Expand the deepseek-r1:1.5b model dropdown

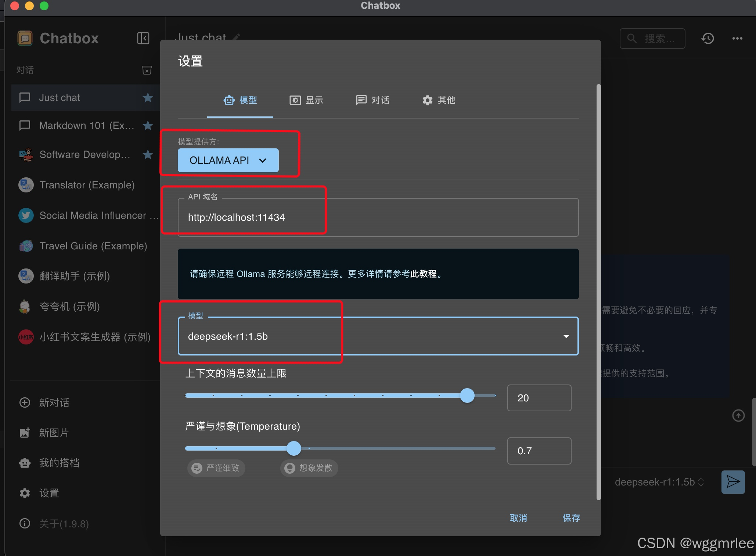point(566,336)
